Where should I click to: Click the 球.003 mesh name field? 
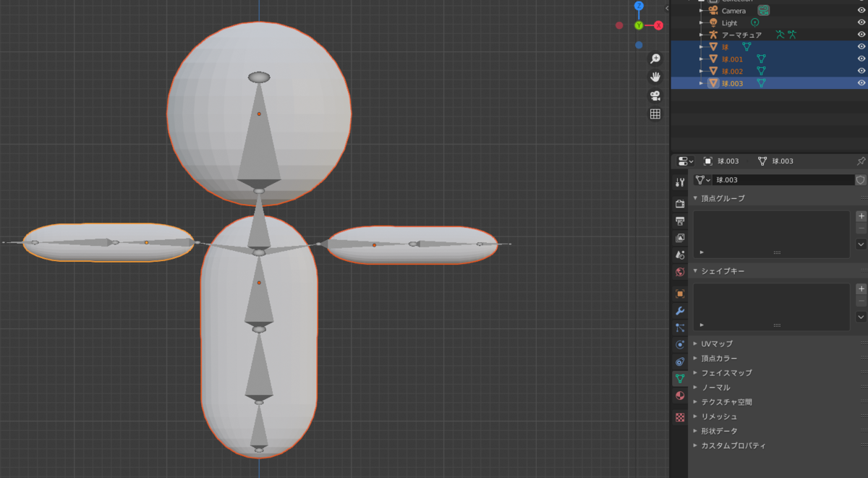point(783,180)
